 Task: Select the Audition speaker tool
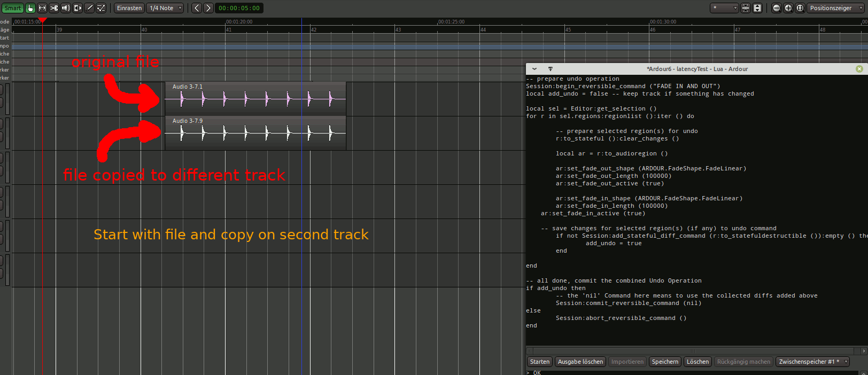point(66,8)
